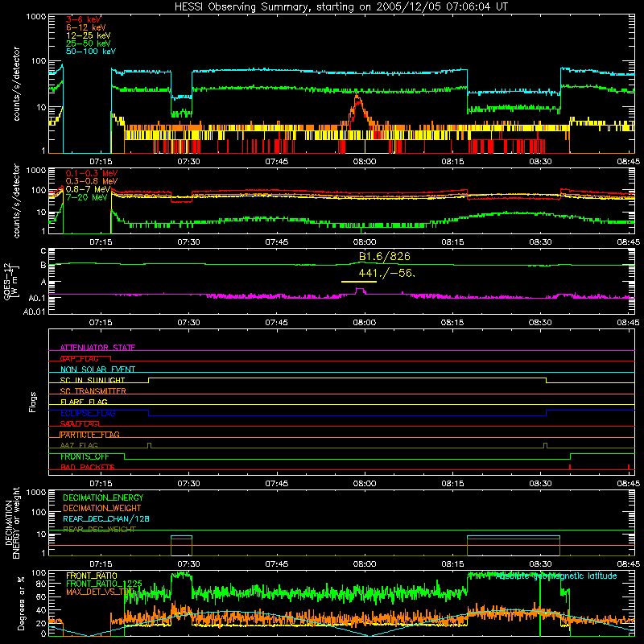The image size is (644, 644).
Task: Click the 08:00 time label under the Flags panel
Action: (x=365, y=484)
